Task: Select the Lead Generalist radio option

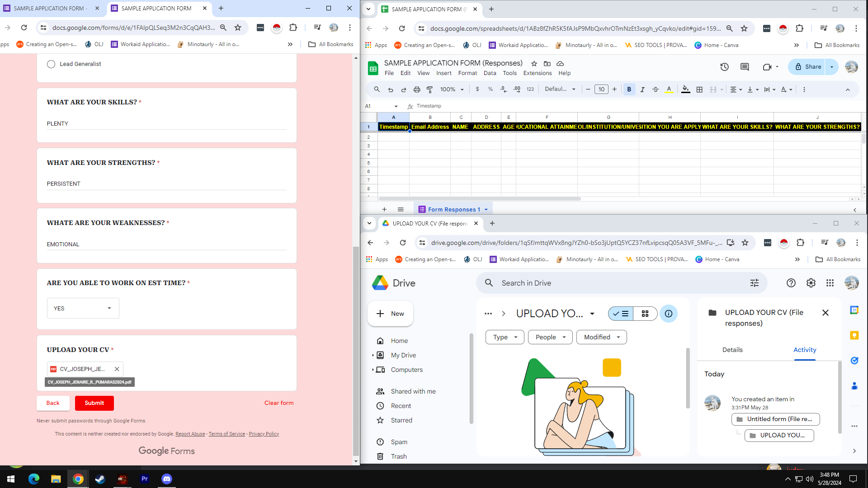Action: (51, 64)
